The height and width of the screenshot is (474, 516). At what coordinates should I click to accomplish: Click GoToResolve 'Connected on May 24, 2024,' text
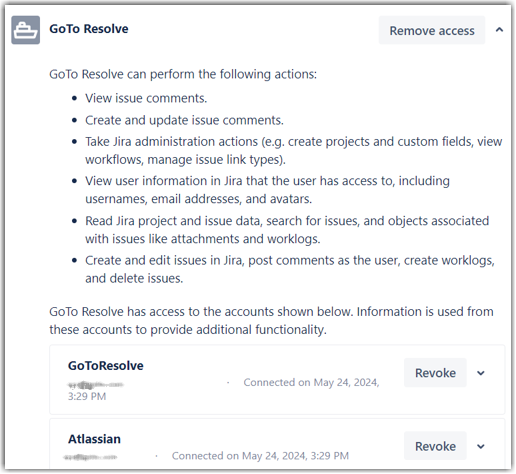pyautogui.click(x=311, y=382)
